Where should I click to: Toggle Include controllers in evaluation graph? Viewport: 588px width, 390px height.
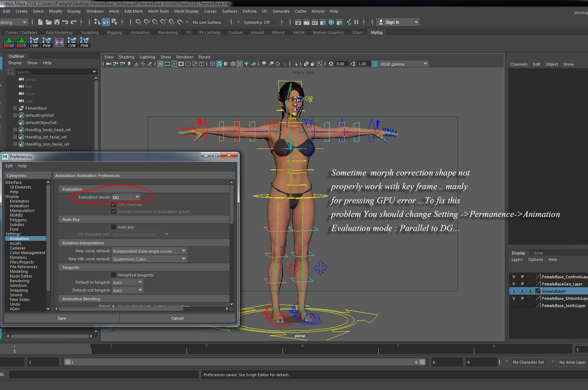(114, 212)
